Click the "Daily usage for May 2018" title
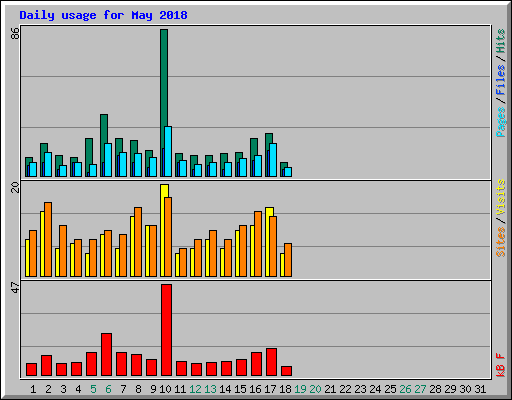The height and width of the screenshot is (400, 512). click(x=103, y=16)
